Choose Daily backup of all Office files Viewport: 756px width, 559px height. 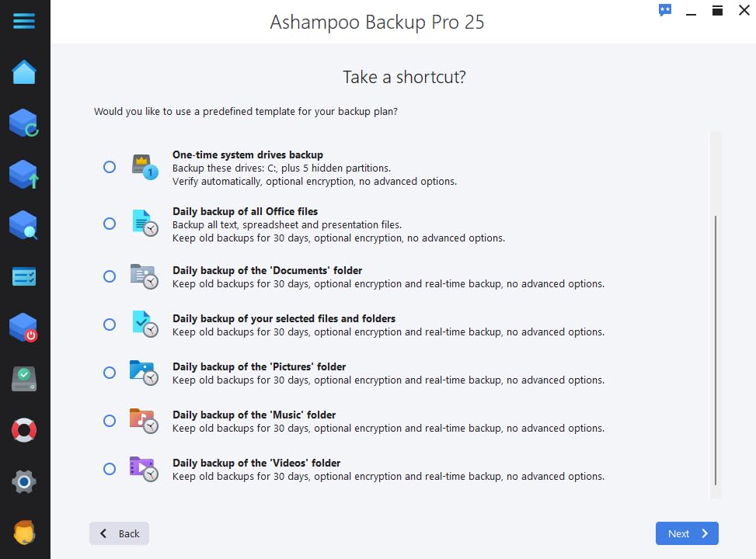[110, 224]
